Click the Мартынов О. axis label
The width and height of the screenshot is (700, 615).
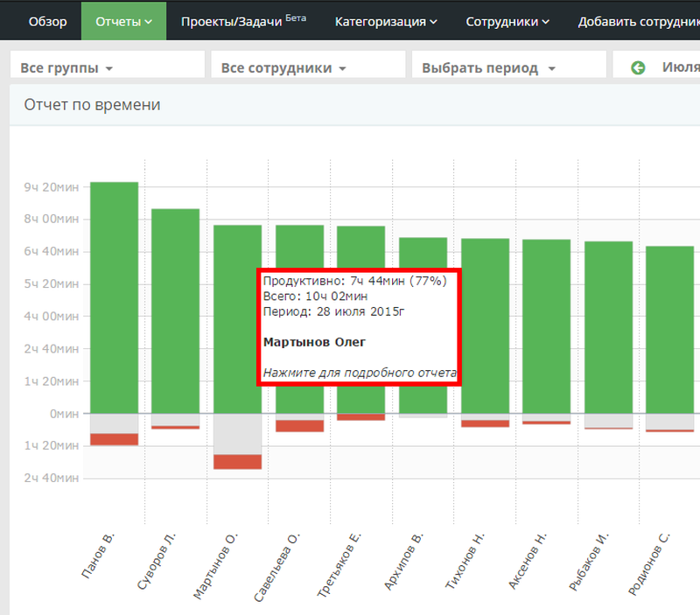tap(215, 565)
